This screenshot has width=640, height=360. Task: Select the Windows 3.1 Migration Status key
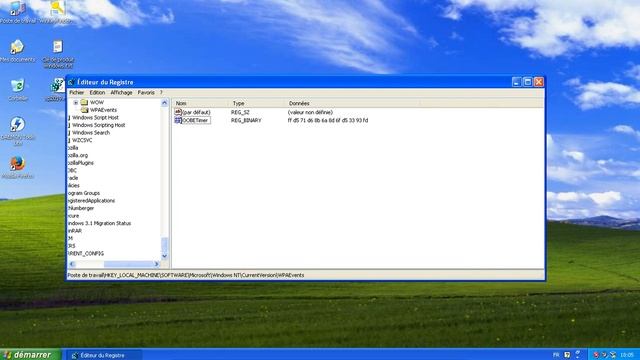[x=100, y=223]
